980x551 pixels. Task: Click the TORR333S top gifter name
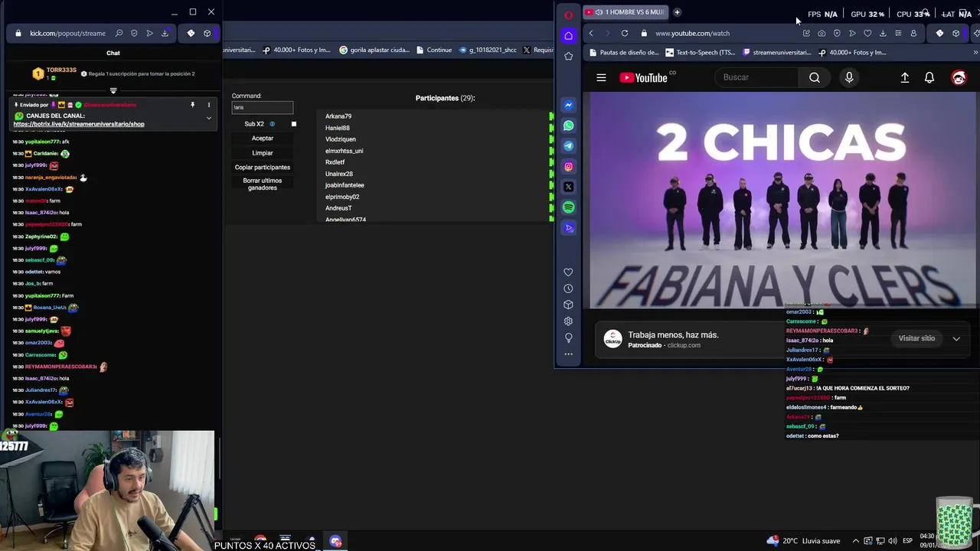[61, 70]
